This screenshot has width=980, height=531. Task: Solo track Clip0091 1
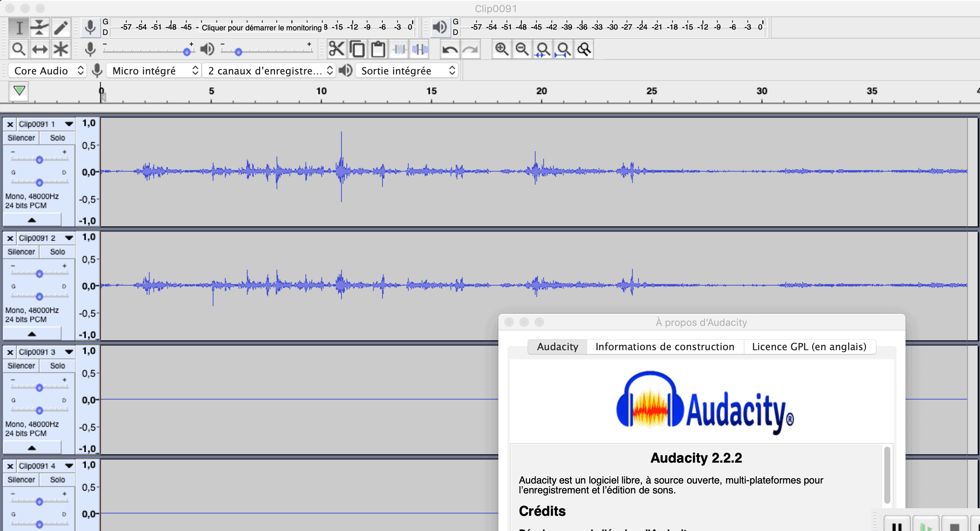[57, 138]
